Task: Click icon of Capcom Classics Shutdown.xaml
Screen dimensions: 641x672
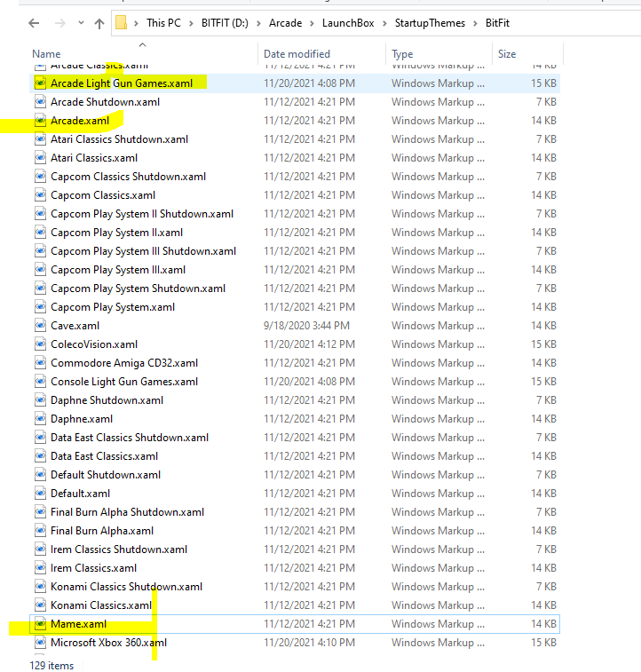Action: tap(40, 177)
